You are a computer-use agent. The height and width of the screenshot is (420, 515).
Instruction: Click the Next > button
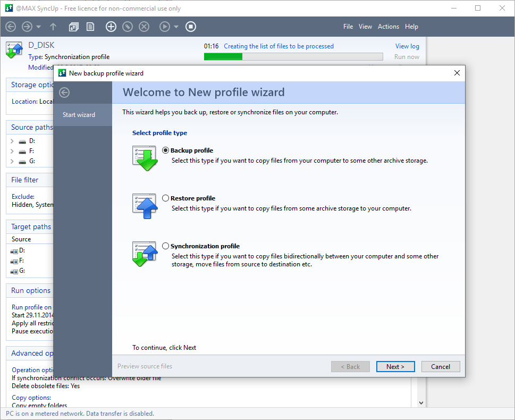pyautogui.click(x=395, y=366)
